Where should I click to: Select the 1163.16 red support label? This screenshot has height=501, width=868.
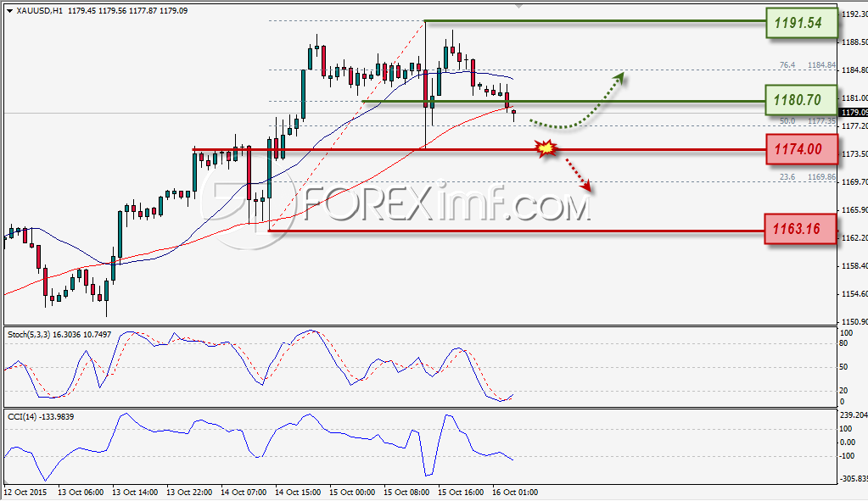pyautogui.click(x=800, y=228)
